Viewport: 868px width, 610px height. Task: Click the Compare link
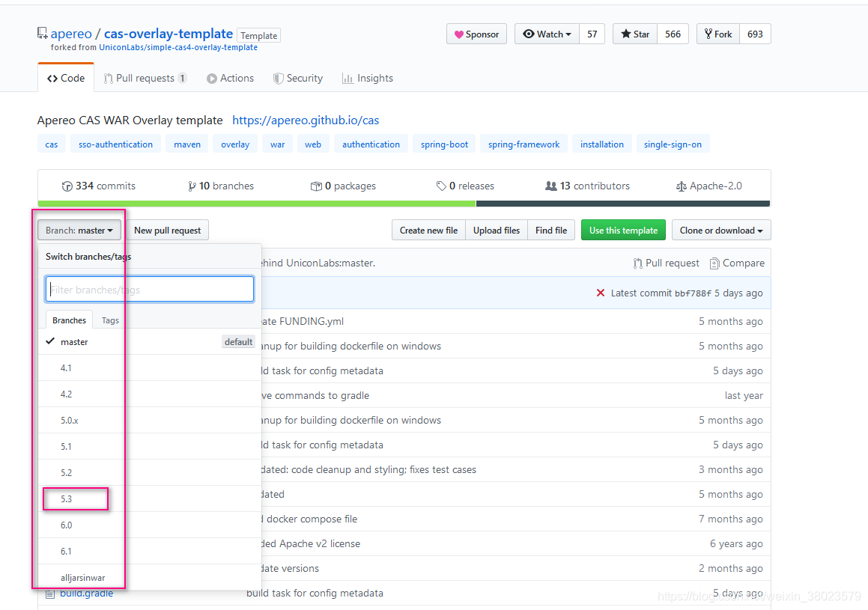click(737, 263)
